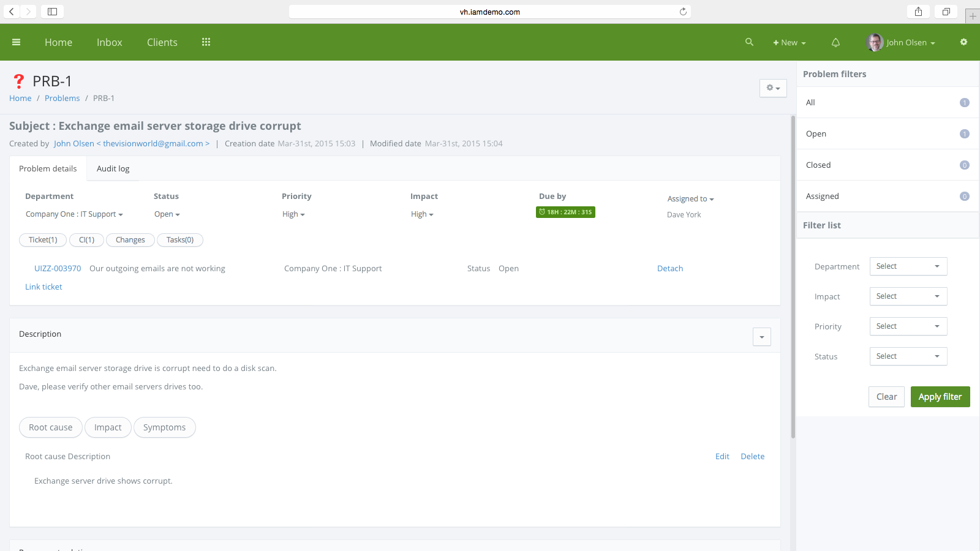Click the Link ticket link
This screenshot has width=980, height=551.
tap(43, 287)
